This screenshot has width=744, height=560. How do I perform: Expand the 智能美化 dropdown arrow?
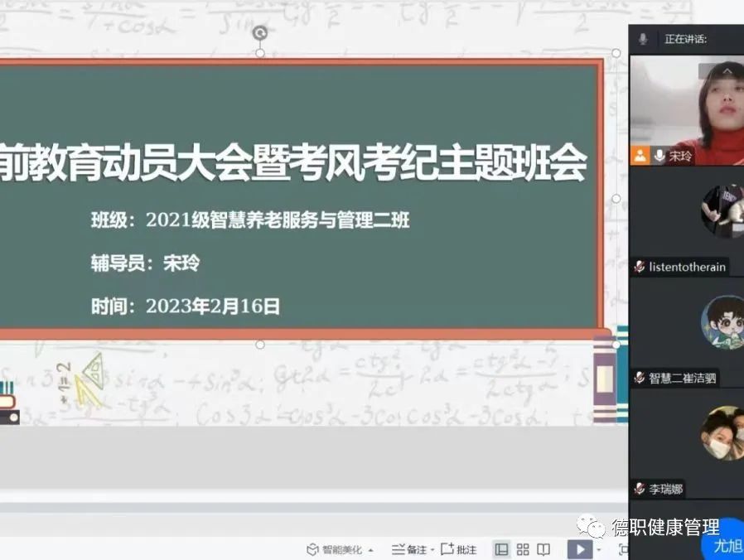371,550
